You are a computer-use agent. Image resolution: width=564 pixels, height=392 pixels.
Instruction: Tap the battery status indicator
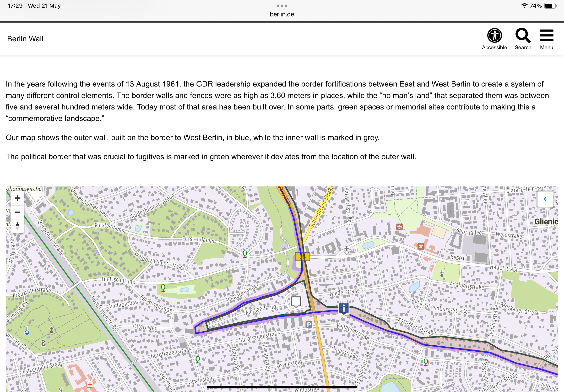point(550,6)
